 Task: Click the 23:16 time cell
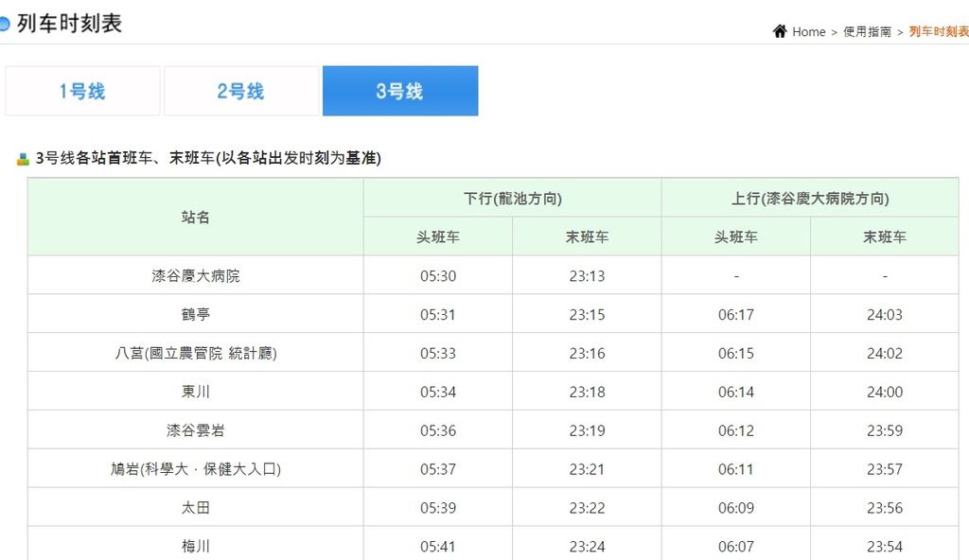point(587,353)
